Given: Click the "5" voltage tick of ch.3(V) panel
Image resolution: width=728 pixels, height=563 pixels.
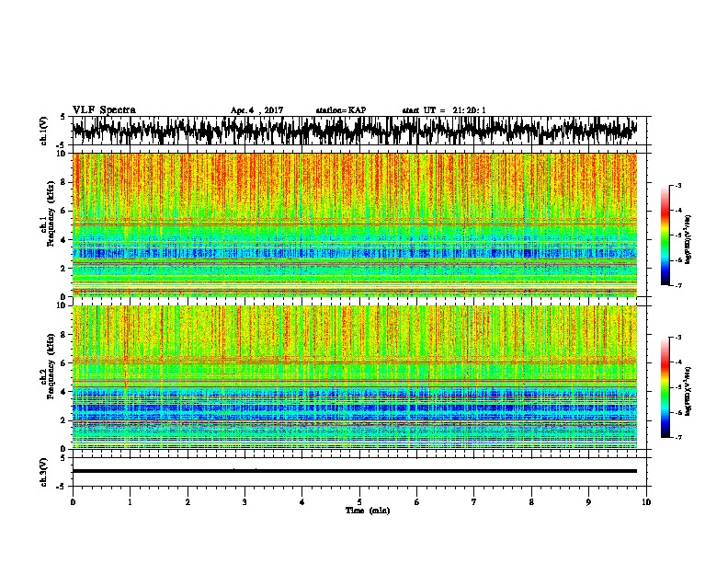Looking at the screenshot, I should [x=63, y=458].
